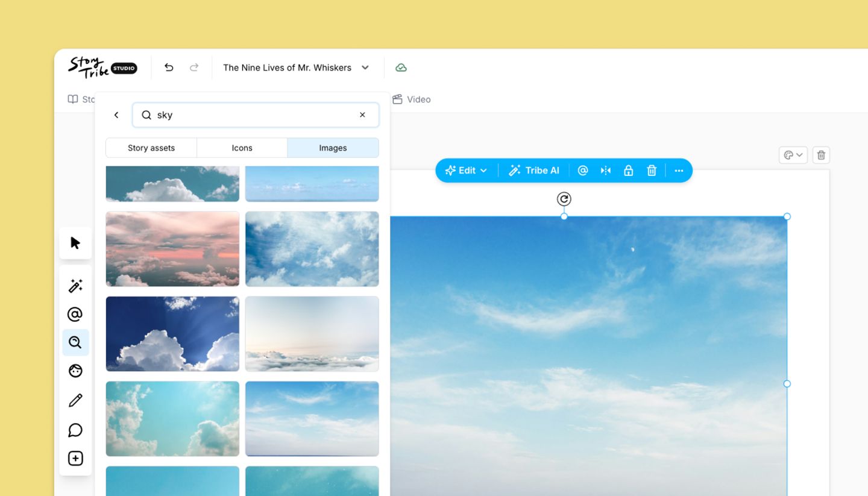Go back with the left chevron arrow
Screen dimensions: 868x496
116,115
